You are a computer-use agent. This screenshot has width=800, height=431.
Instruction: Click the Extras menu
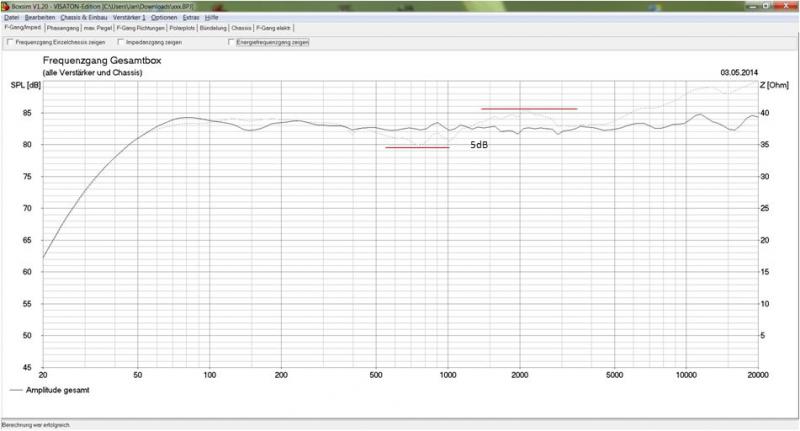(x=191, y=18)
